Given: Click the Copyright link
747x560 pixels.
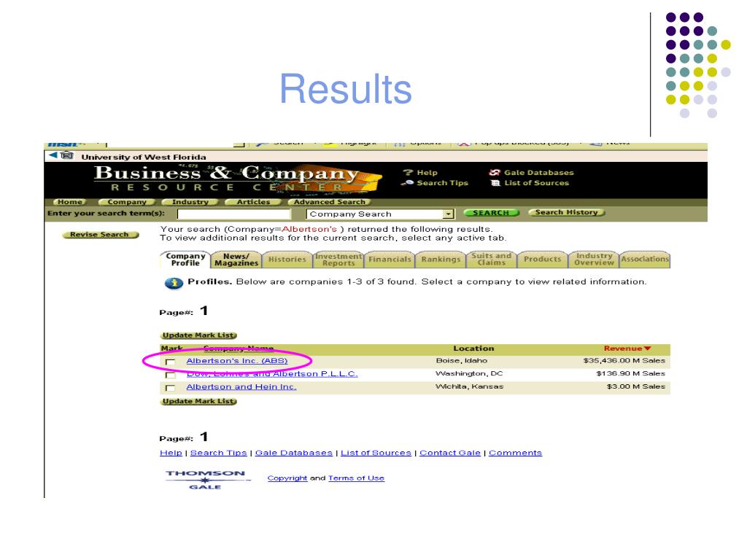Looking at the screenshot, I should tap(287, 478).
